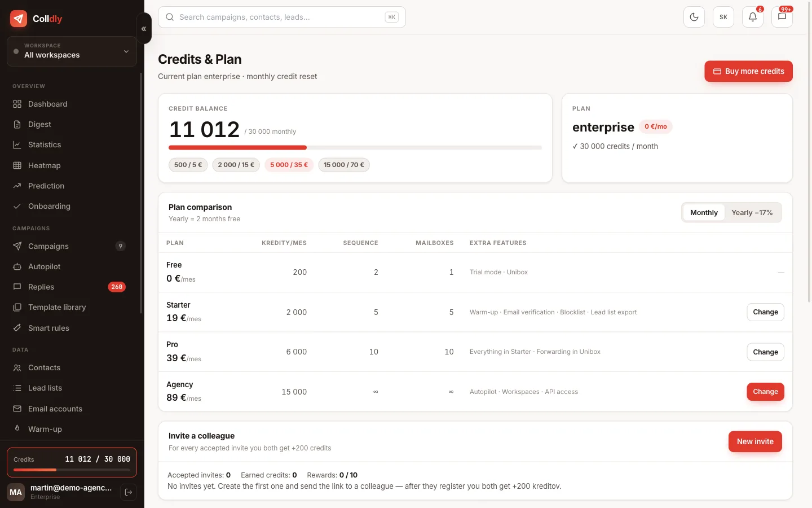Click the Colldly logo icon

pyautogui.click(x=19, y=19)
